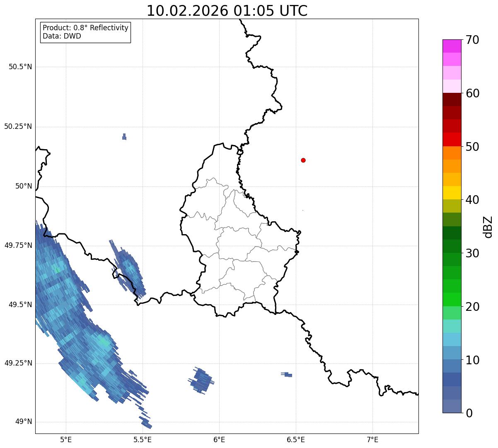Click the 5.5°E longitude label

[143, 440]
